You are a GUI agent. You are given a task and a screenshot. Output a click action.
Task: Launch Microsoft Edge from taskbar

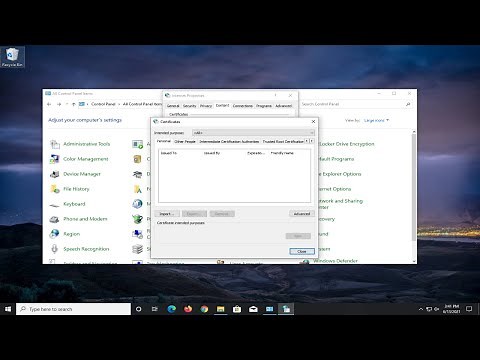(172, 309)
